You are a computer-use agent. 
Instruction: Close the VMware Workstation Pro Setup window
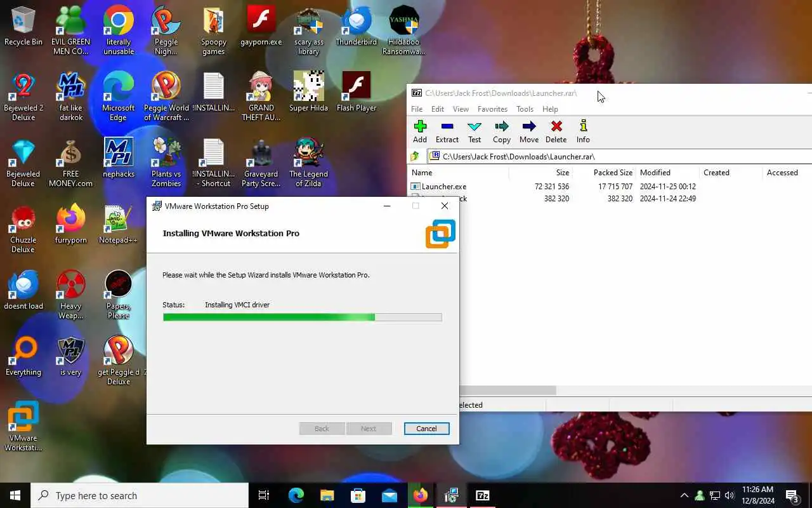click(445, 206)
